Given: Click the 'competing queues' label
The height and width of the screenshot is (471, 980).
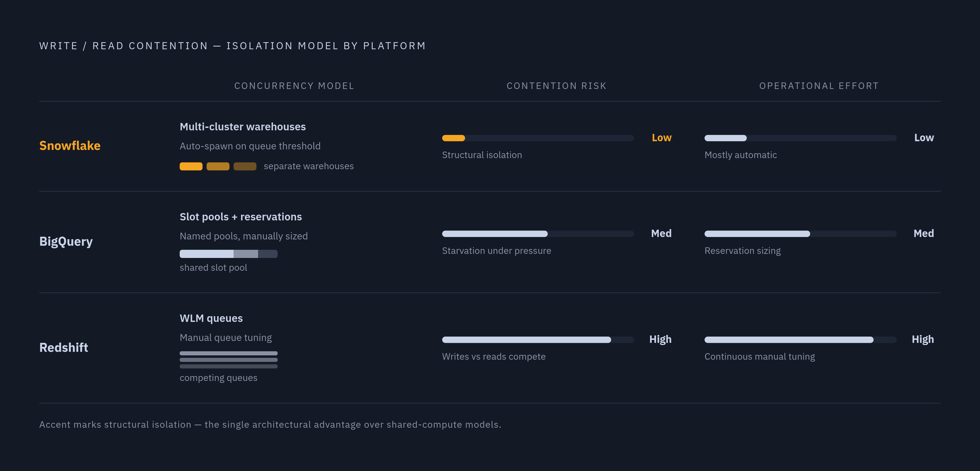Looking at the screenshot, I should coord(218,378).
